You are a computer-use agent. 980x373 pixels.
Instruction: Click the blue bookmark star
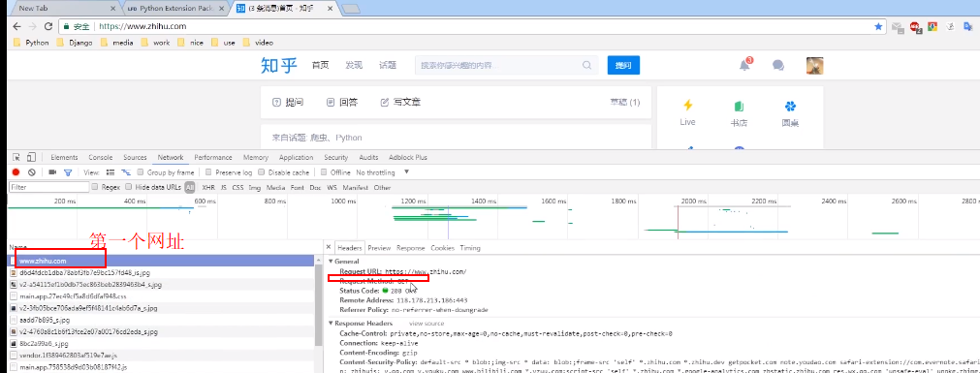click(878, 27)
